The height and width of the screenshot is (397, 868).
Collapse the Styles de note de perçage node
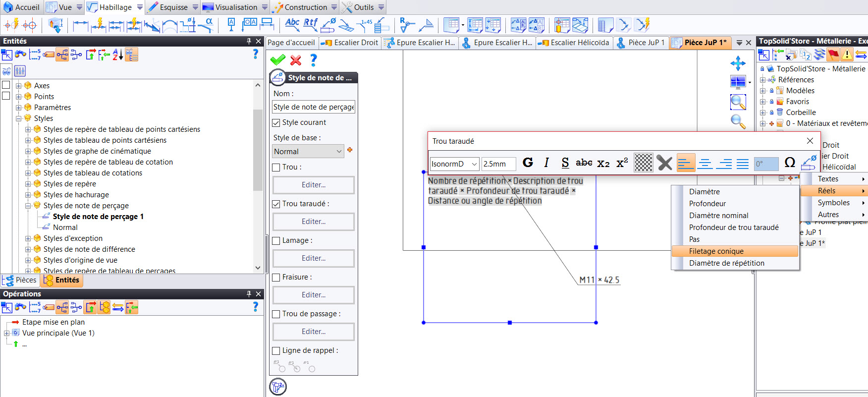pyautogui.click(x=28, y=206)
